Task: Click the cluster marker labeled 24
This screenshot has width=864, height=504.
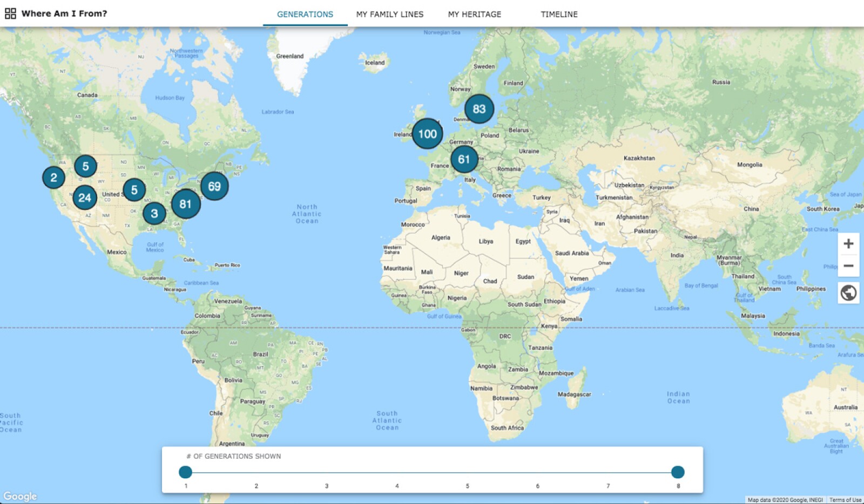Action: tap(85, 197)
